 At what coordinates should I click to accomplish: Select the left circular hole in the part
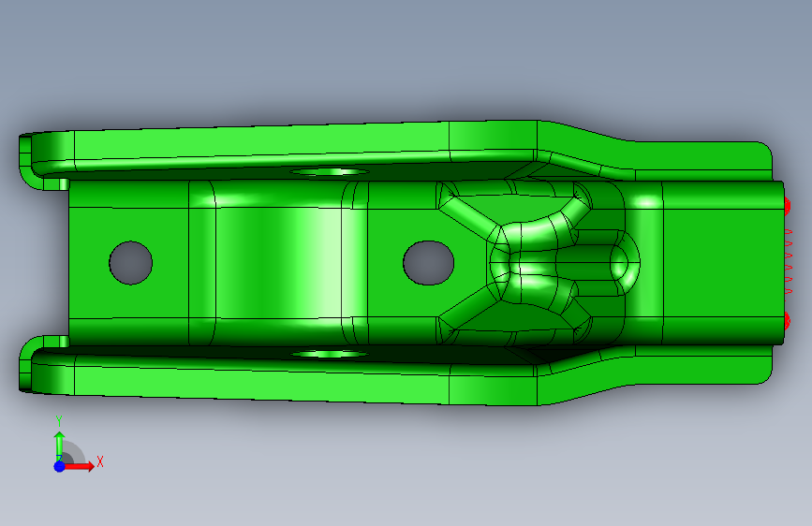(130, 263)
